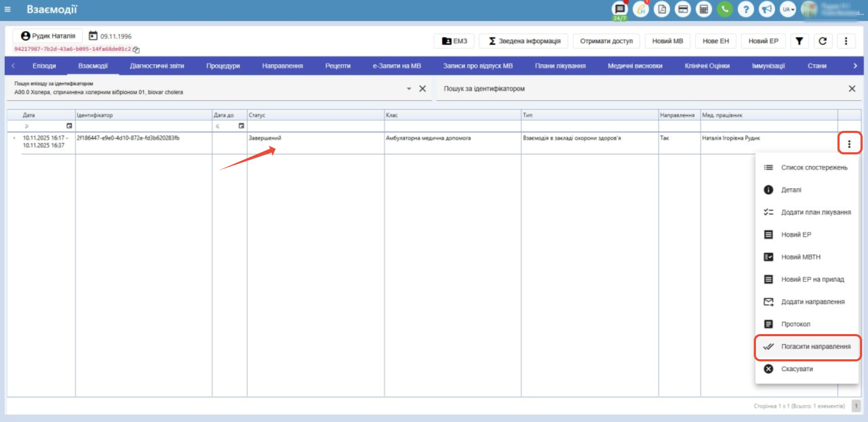Choose Додати направлення menu item
The width and height of the screenshot is (868, 422).
[x=807, y=302]
